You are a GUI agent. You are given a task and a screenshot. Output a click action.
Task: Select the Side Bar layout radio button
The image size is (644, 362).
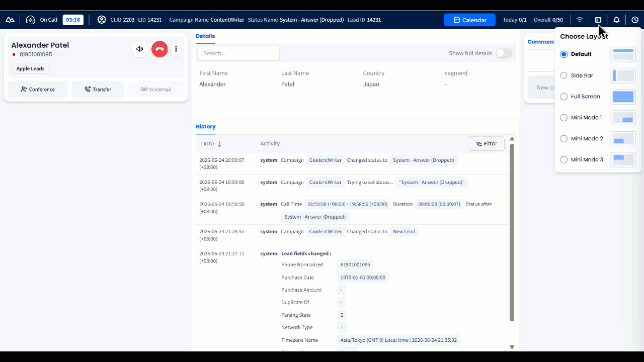563,75
